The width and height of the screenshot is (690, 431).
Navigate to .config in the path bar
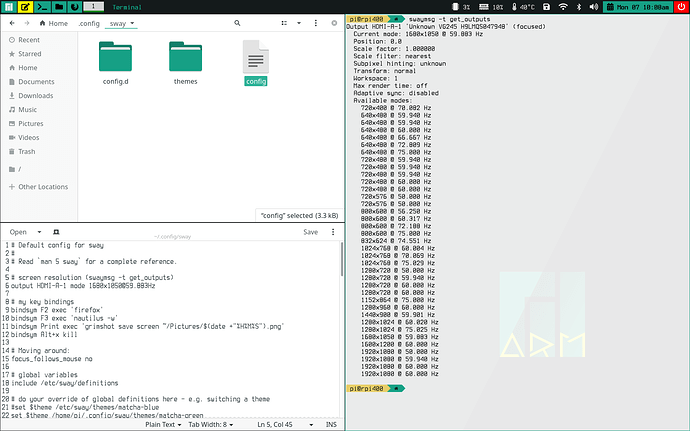point(89,23)
